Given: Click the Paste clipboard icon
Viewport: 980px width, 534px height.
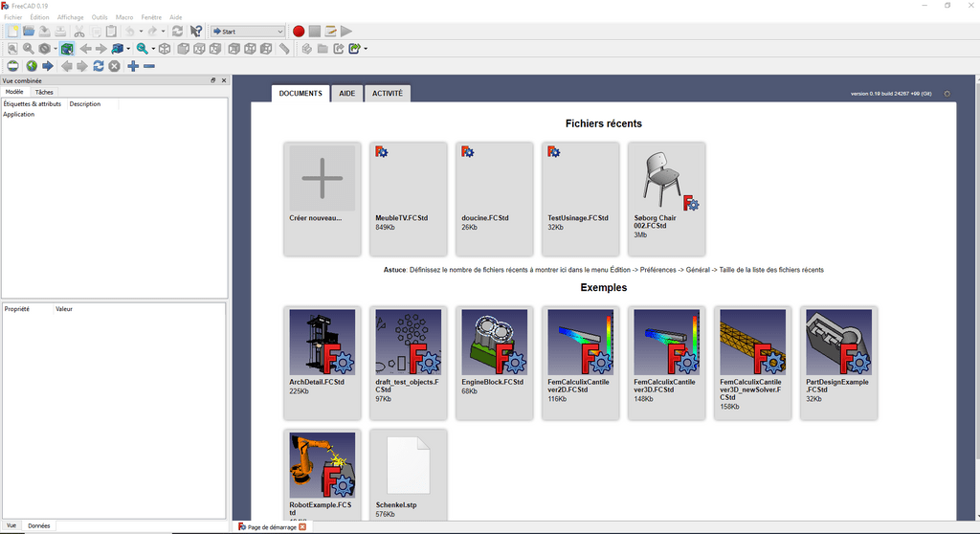Looking at the screenshot, I should [111, 32].
